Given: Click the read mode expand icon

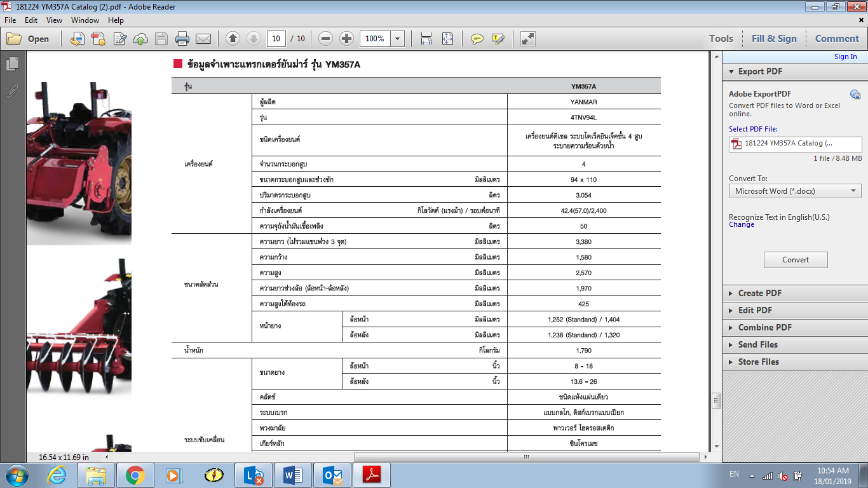Looking at the screenshot, I should tap(527, 39).
